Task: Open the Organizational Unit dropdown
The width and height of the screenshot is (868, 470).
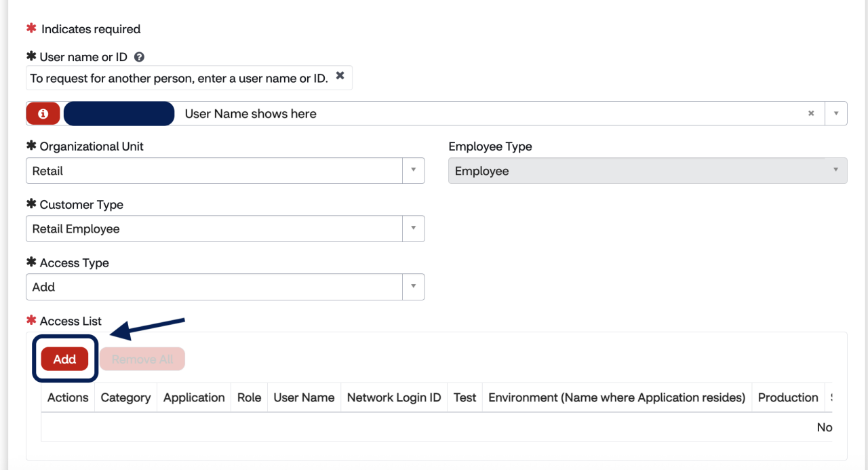Action: (414, 170)
